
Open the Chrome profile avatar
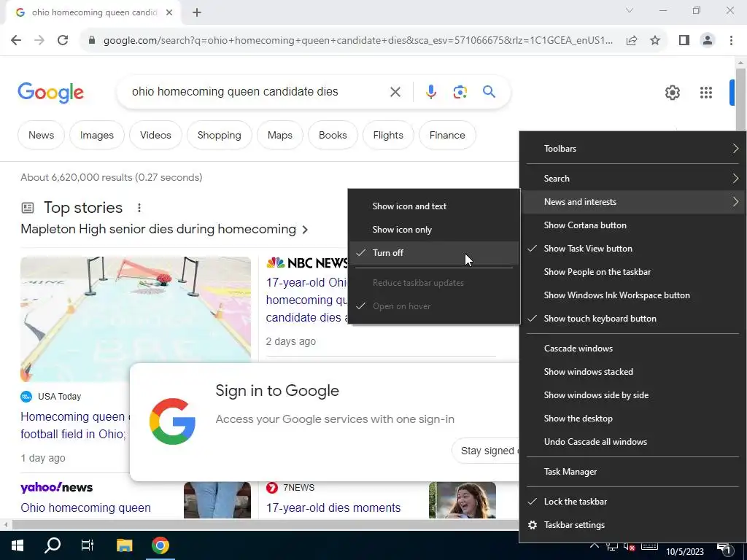point(708,41)
